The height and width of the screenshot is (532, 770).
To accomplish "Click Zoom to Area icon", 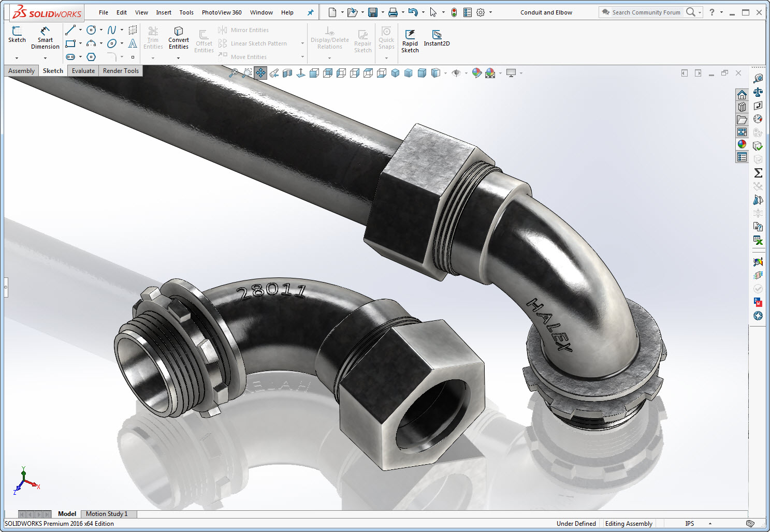I will tap(247, 73).
